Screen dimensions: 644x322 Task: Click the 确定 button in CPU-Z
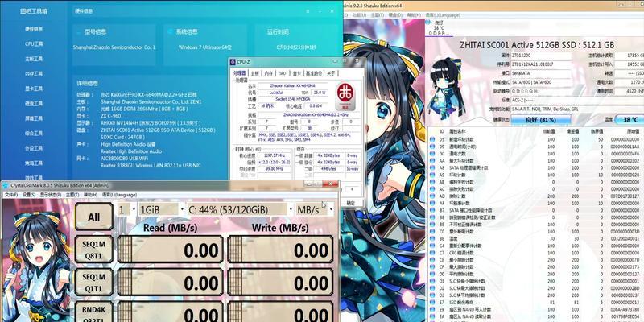tap(350, 203)
